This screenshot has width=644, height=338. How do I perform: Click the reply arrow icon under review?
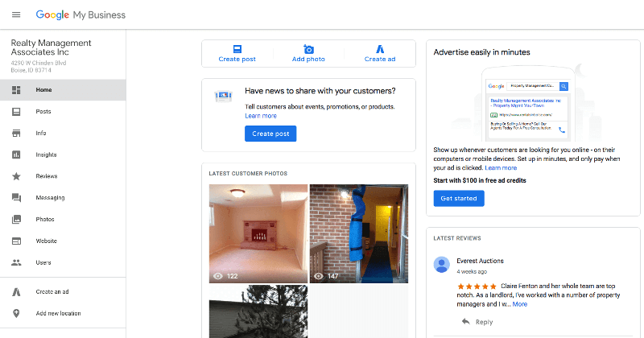pyautogui.click(x=465, y=322)
